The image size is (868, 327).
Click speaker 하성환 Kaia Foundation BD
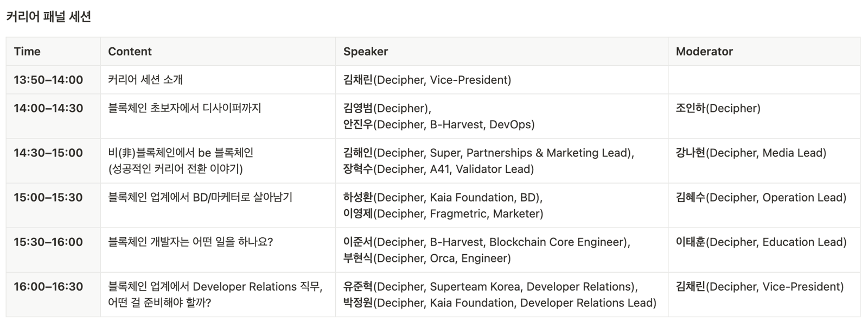(x=443, y=197)
